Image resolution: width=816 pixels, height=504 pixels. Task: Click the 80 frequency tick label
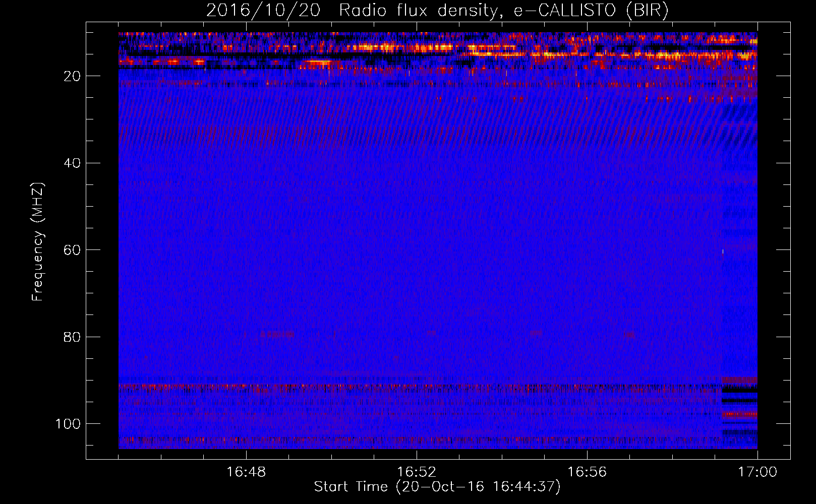click(72, 337)
